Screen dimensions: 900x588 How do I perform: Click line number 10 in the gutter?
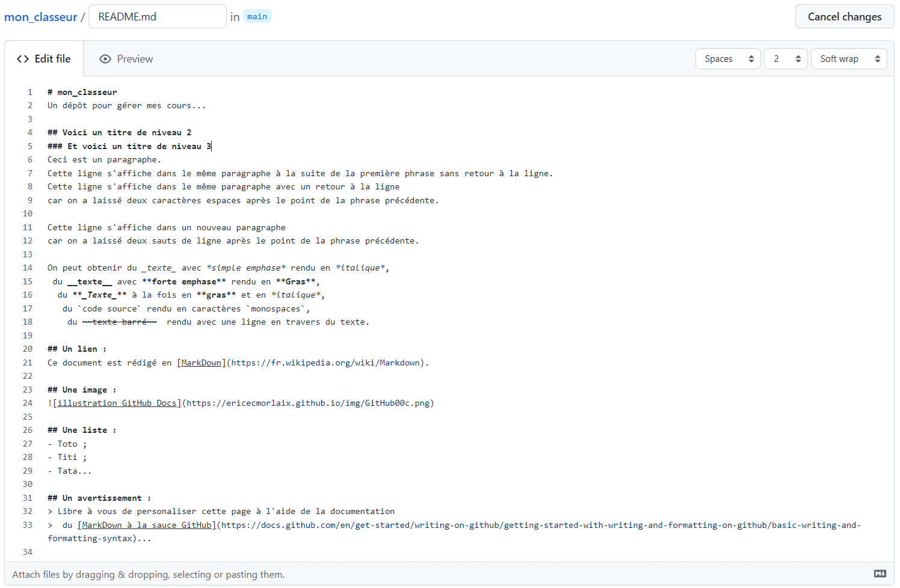pos(28,213)
